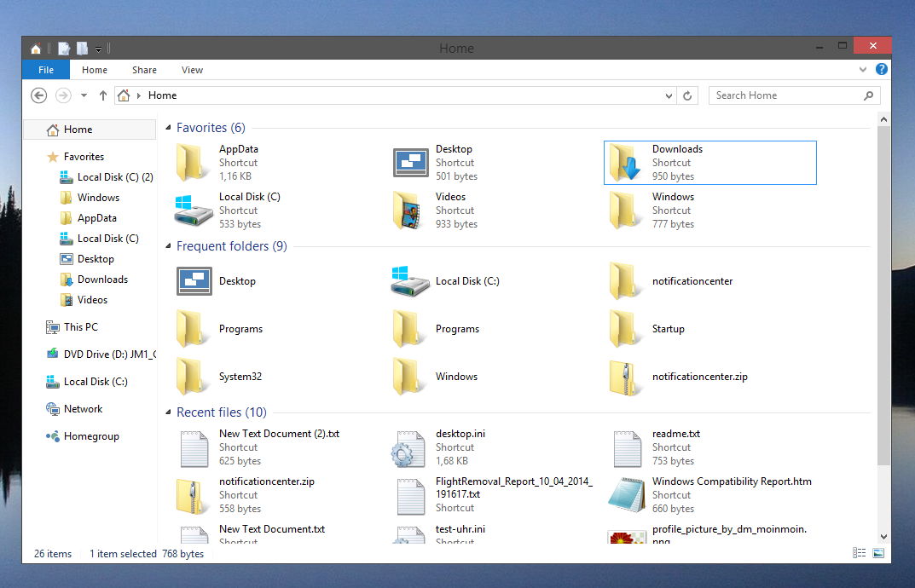The height and width of the screenshot is (588, 915).
Task: Open notificationcenter.zip in Frequent folders
Action: coord(678,377)
